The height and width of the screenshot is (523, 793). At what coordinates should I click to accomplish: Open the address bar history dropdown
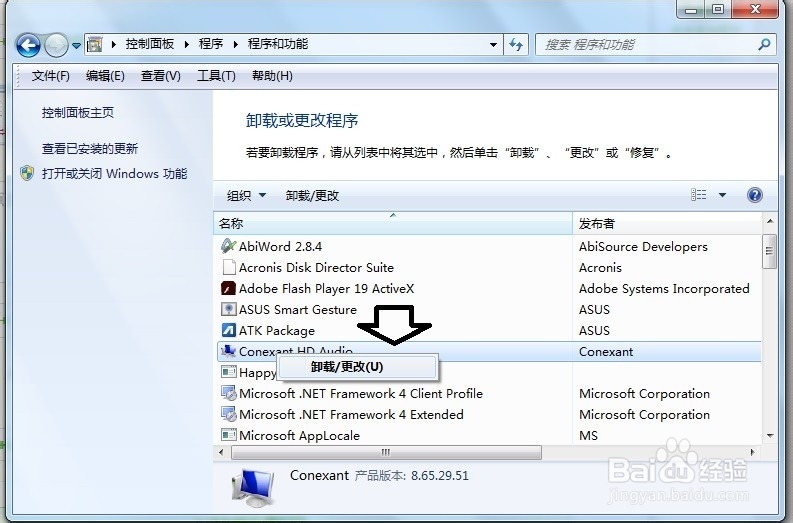click(x=493, y=45)
